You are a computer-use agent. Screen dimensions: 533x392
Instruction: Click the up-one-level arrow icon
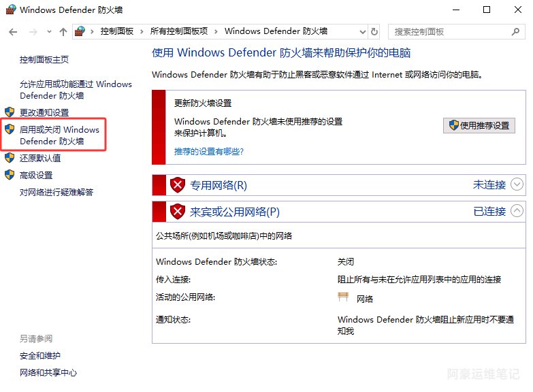(x=63, y=32)
